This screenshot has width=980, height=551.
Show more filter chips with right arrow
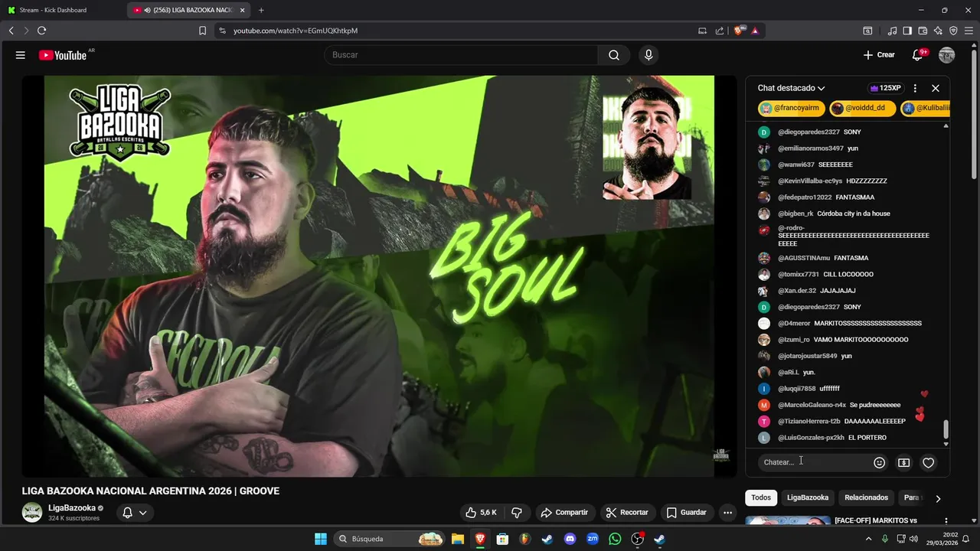coord(938,498)
